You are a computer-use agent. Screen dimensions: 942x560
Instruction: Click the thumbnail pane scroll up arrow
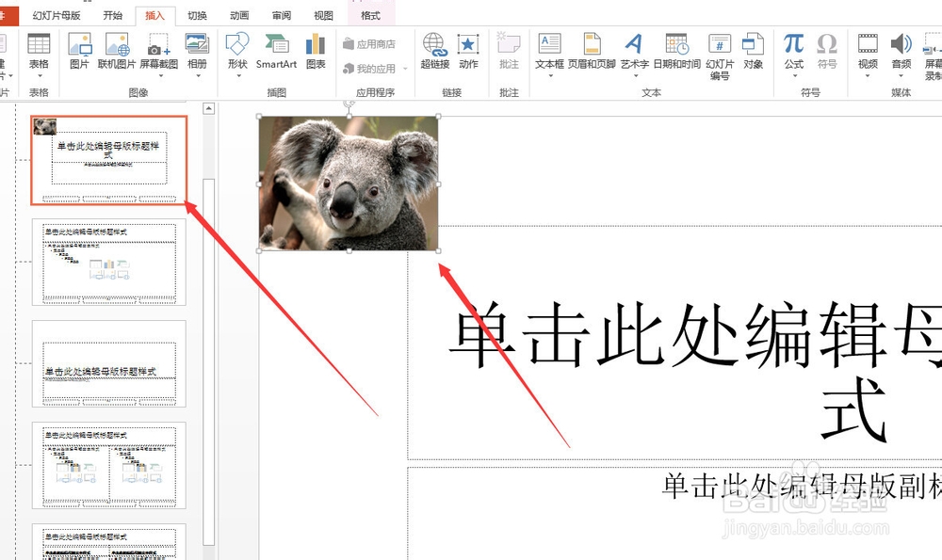[208, 108]
